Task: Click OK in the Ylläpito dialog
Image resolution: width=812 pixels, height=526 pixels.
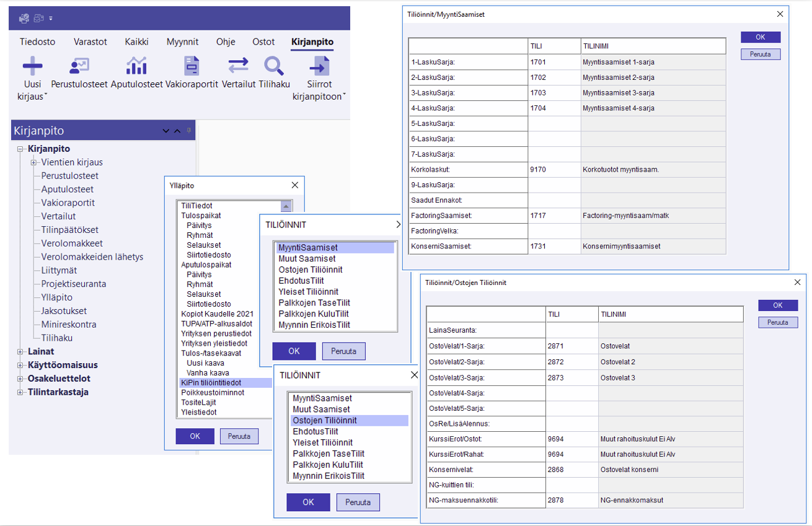Action: [195, 436]
